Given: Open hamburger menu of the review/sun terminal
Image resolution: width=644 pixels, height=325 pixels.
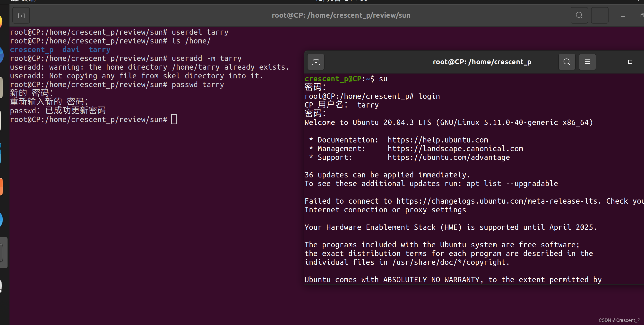Looking at the screenshot, I should click(600, 16).
